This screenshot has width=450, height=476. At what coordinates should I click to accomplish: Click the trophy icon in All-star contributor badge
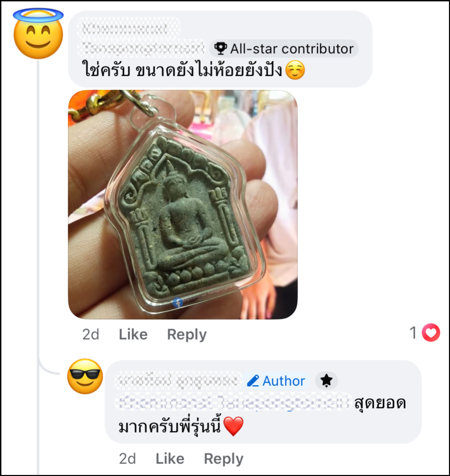[x=221, y=49]
